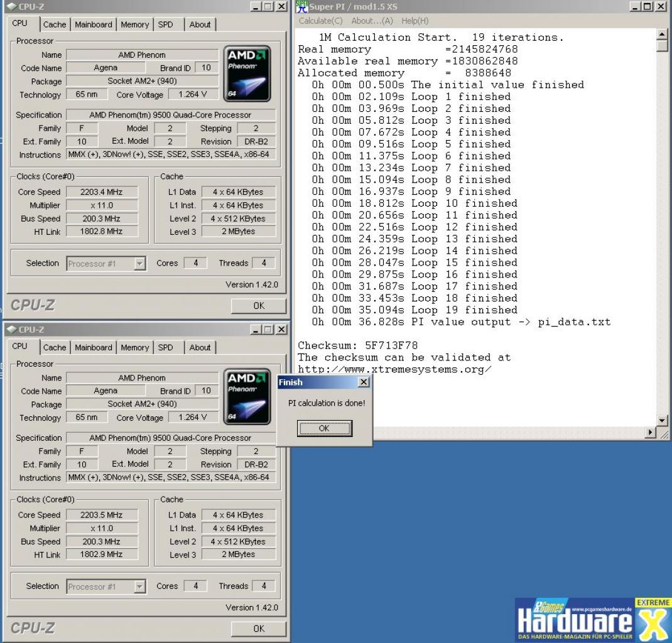Select SPD tab in bottom CPU-Z window
Viewport: 672px width, 643px height.
tap(165, 347)
